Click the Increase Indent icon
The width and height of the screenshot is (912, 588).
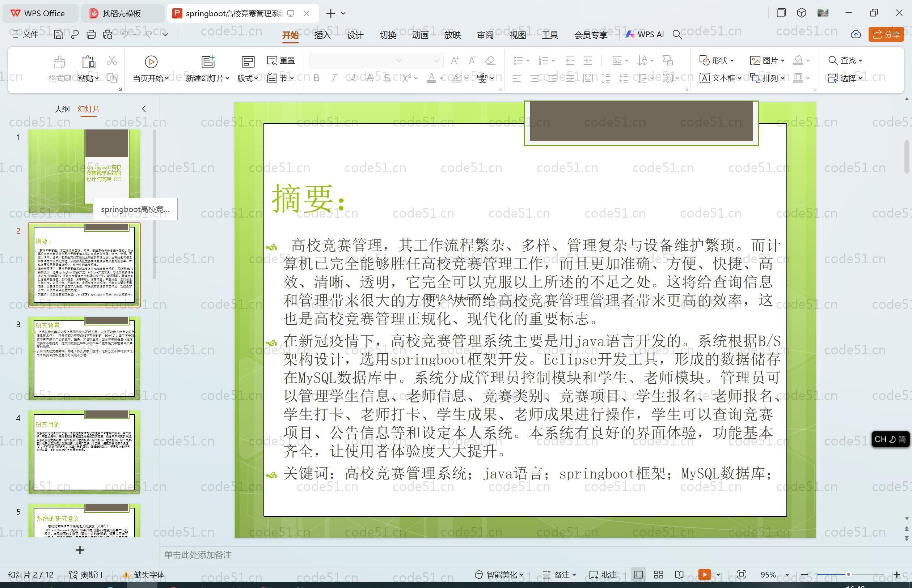coord(588,60)
